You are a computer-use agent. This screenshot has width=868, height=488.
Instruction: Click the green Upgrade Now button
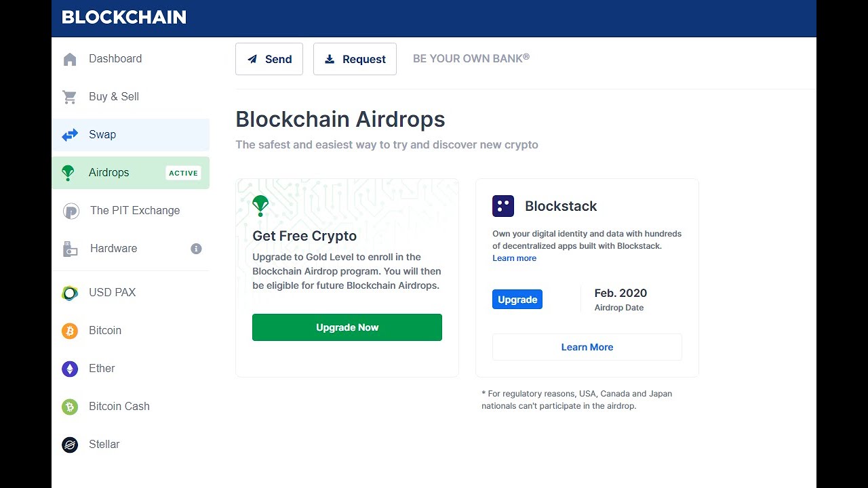347,327
